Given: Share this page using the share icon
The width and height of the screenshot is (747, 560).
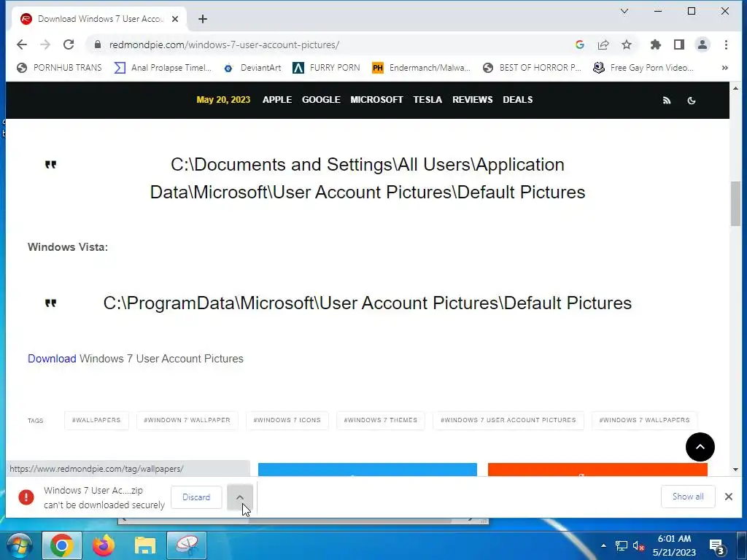Looking at the screenshot, I should pyautogui.click(x=603, y=44).
